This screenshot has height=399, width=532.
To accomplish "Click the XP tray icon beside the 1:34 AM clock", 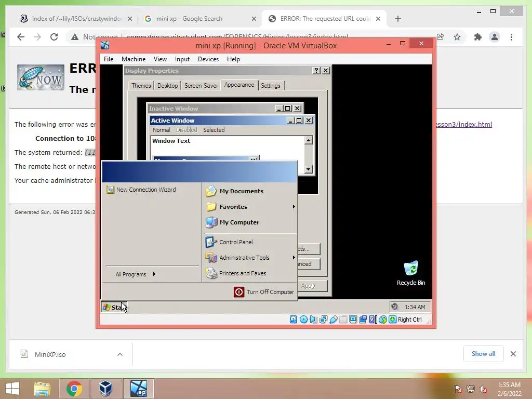I will 395,307.
